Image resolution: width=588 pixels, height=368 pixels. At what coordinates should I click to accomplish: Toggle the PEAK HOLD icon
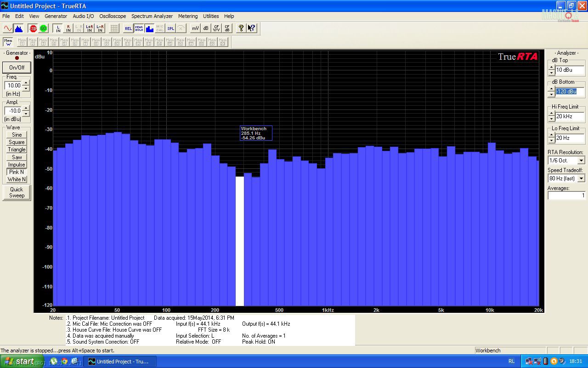pos(139,29)
